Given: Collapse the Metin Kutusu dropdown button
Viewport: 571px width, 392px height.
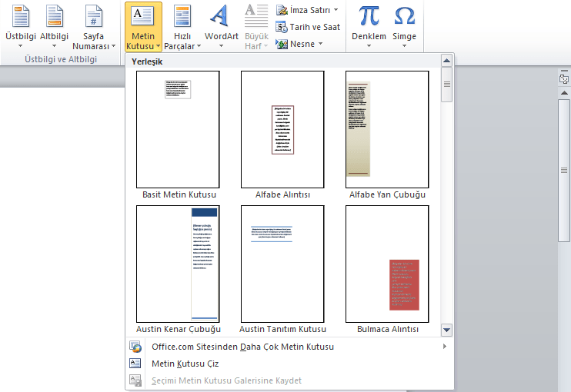Looking at the screenshot, I should click(143, 27).
